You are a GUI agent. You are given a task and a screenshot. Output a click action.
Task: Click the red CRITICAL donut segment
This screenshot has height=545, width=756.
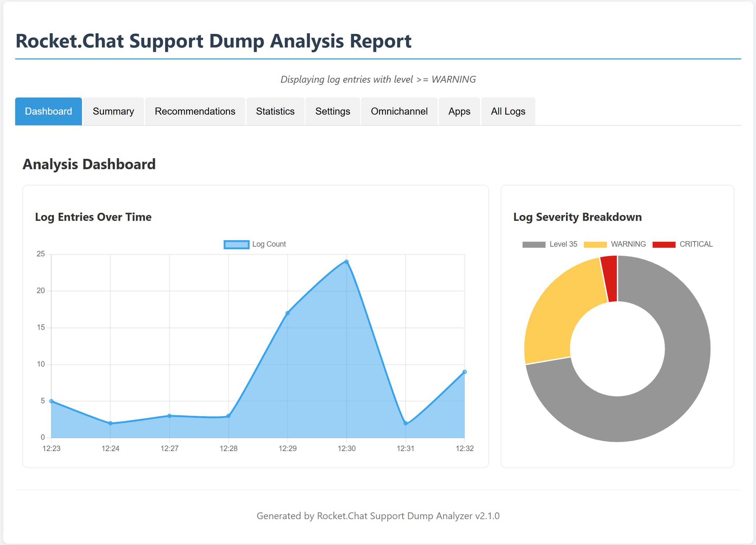[x=610, y=279]
